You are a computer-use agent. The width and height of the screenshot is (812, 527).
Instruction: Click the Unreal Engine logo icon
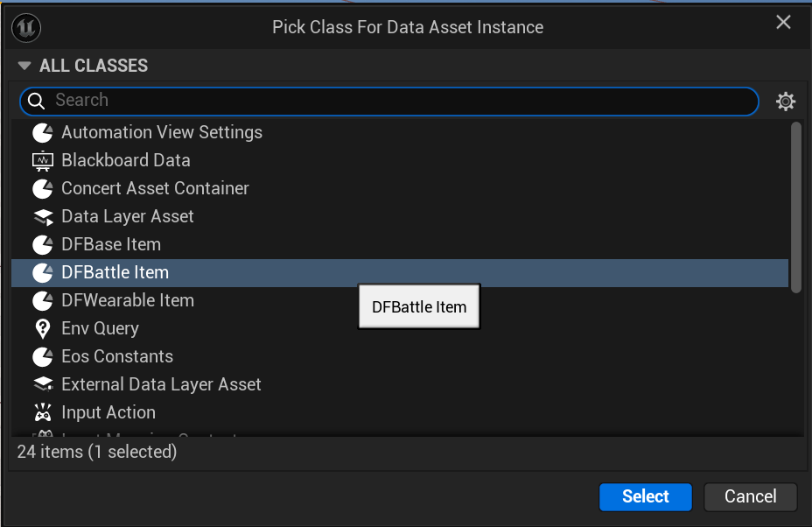24,28
